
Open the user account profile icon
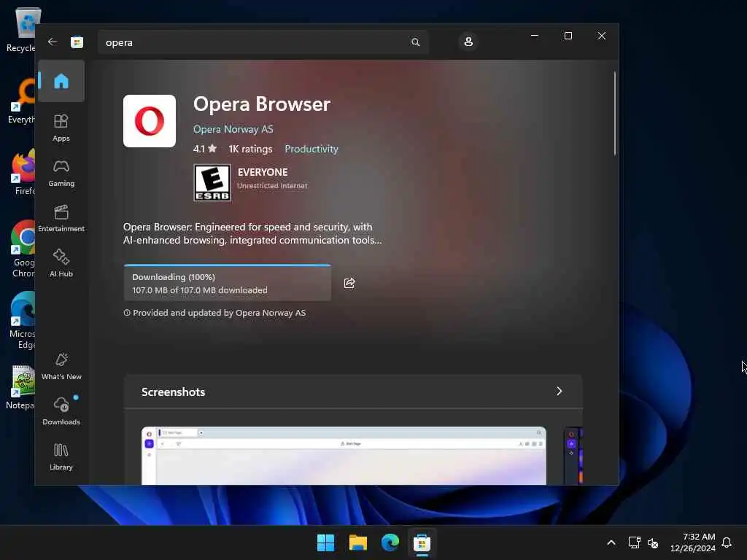click(468, 42)
